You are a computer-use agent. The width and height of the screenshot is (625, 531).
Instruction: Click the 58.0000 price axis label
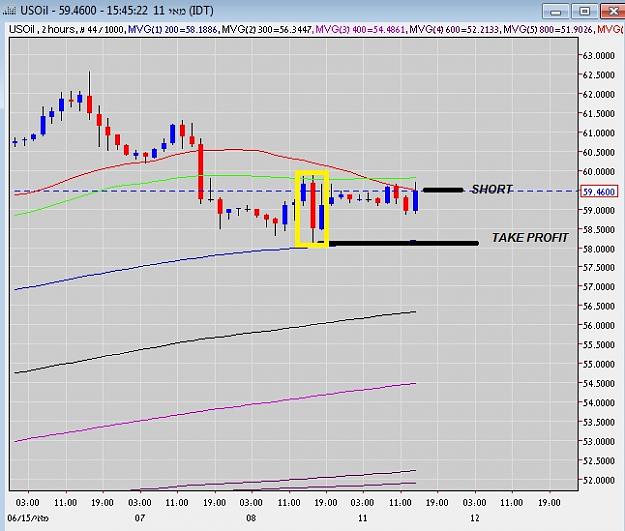[599, 249]
